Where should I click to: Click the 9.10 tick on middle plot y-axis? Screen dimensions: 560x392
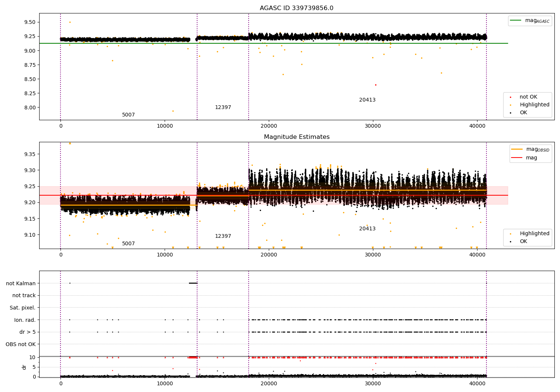(x=29, y=235)
